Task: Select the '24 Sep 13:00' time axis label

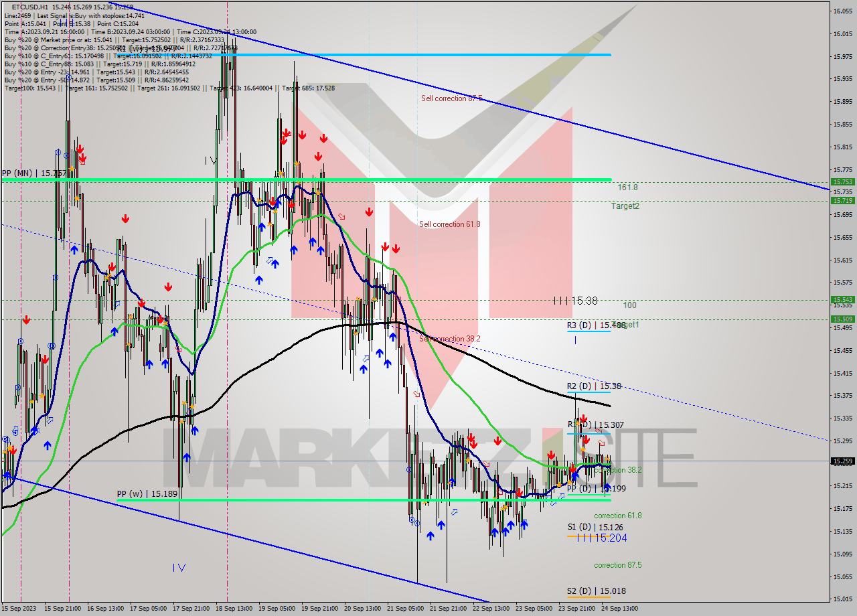Action: click(x=619, y=609)
